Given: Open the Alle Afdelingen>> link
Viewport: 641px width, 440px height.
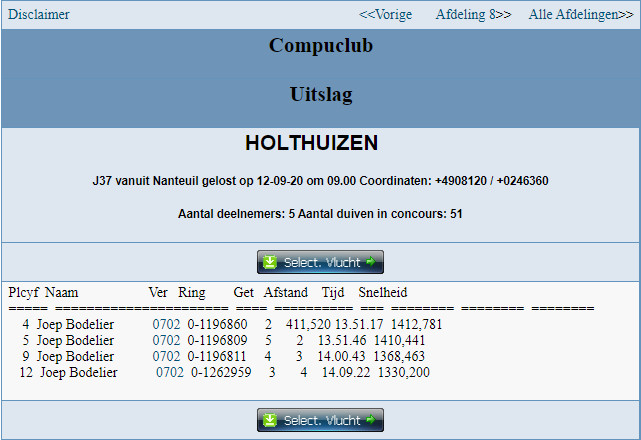Looking at the screenshot, I should [581, 14].
